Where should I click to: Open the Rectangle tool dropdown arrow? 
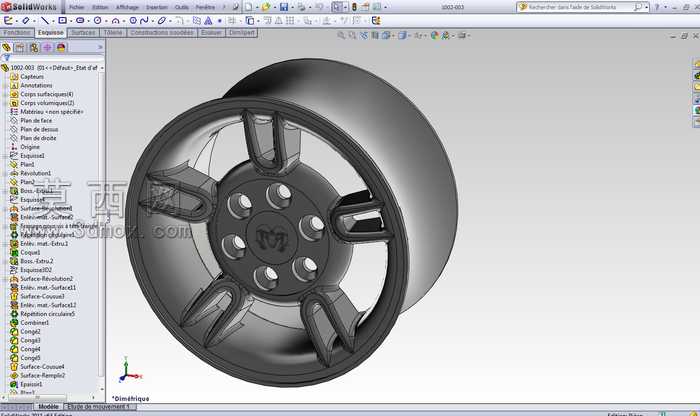coord(71,21)
